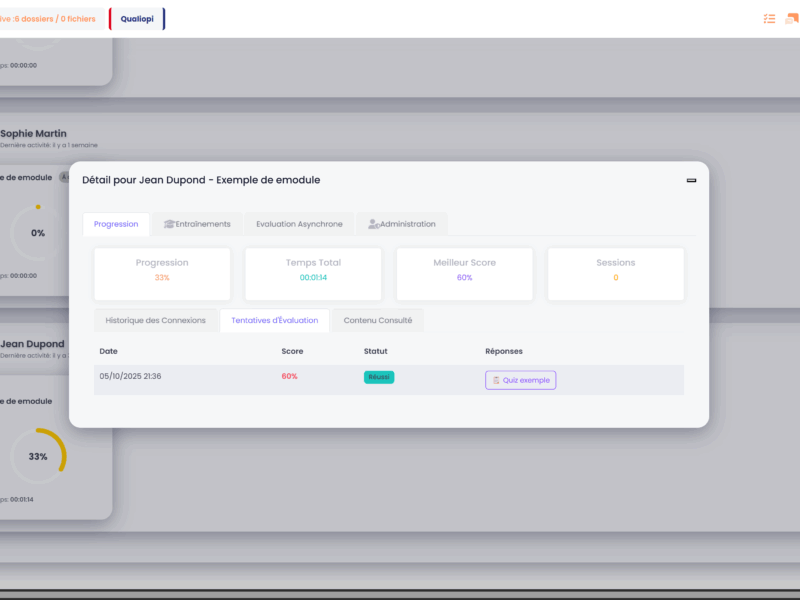Click the clipboard icon in Quiz exemple button

[x=496, y=380]
